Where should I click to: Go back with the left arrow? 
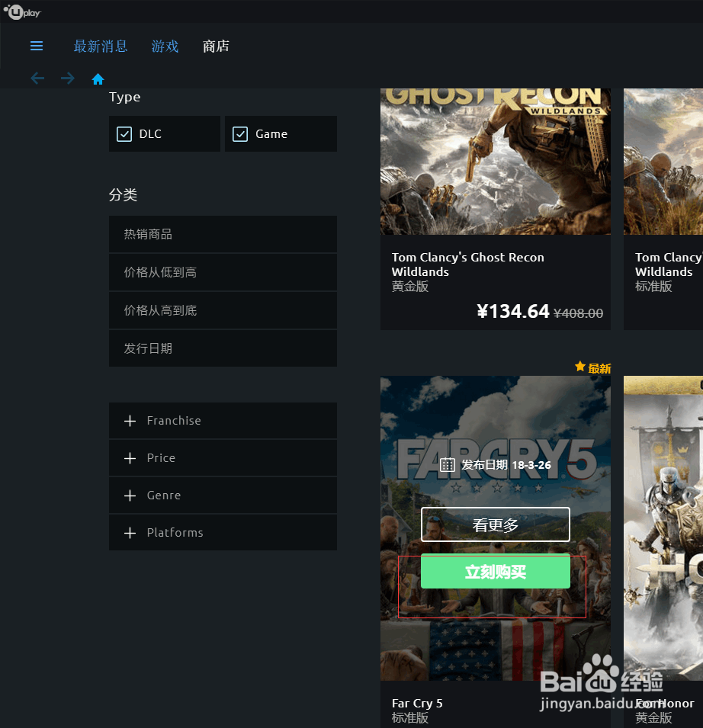click(37, 78)
